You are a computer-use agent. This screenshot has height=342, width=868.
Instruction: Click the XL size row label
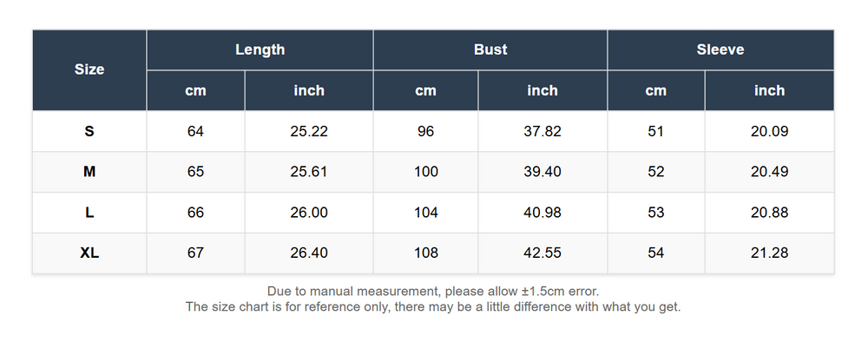click(89, 253)
